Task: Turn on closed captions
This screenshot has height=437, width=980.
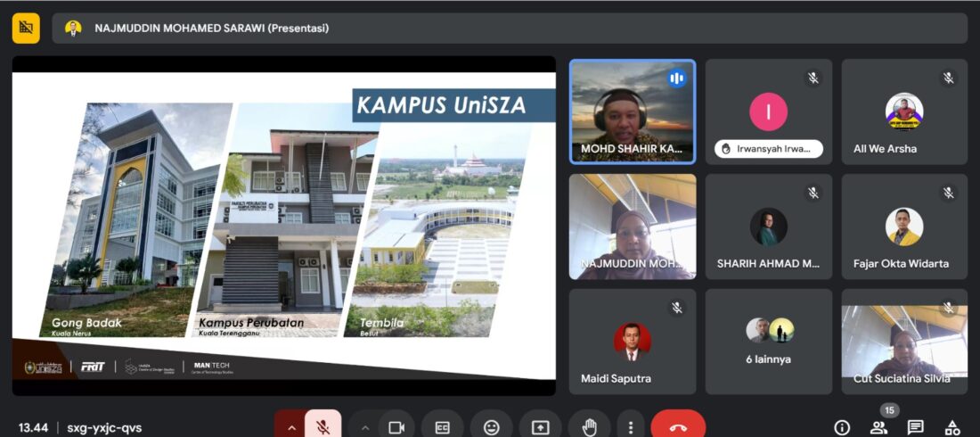Action: 443,427
